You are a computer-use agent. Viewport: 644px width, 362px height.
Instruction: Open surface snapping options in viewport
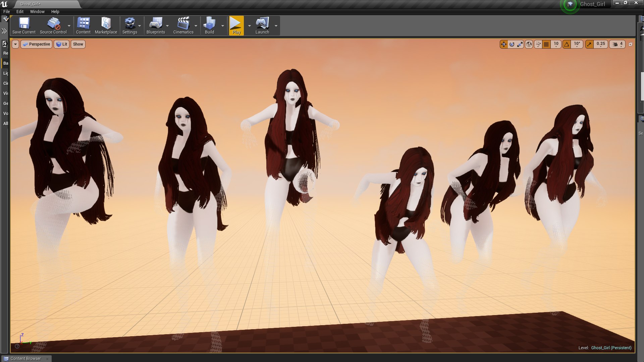(538, 44)
